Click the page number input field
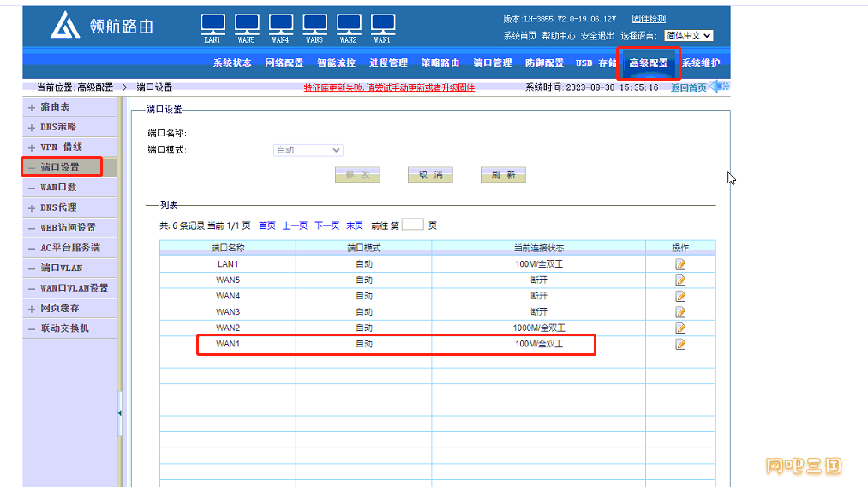This screenshot has height=487, width=868. (413, 225)
